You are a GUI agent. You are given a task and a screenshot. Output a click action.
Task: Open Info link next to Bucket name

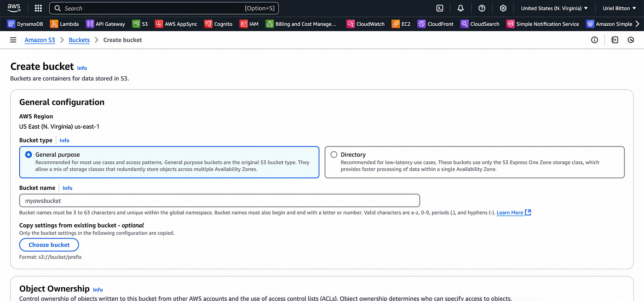pyautogui.click(x=67, y=188)
